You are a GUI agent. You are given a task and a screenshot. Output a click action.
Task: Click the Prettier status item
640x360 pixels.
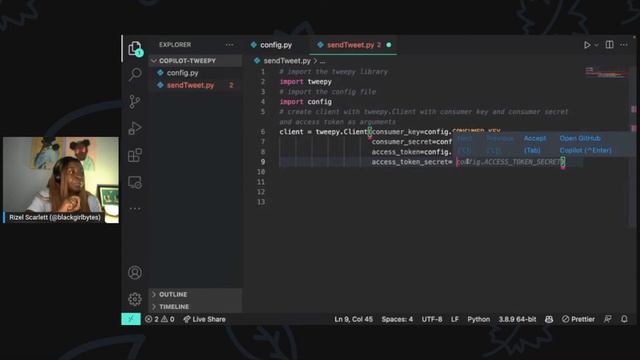pos(578,319)
